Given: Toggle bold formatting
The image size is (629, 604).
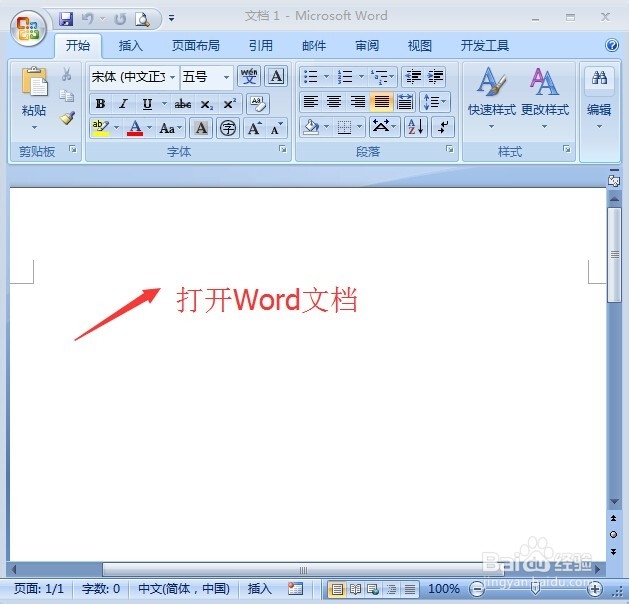Looking at the screenshot, I should click(x=100, y=104).
